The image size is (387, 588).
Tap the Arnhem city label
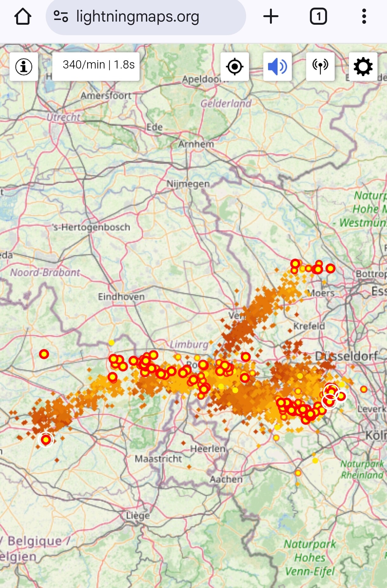(x=196, y=144)
